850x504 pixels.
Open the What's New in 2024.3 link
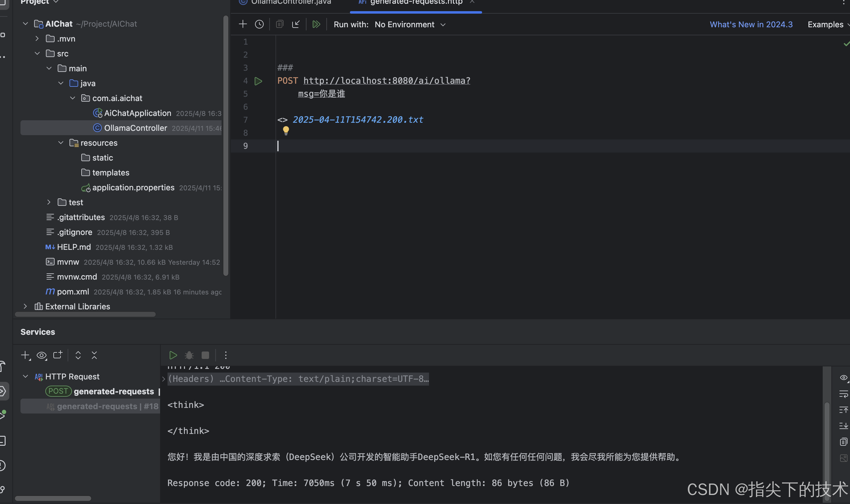[x=751, y=24]
